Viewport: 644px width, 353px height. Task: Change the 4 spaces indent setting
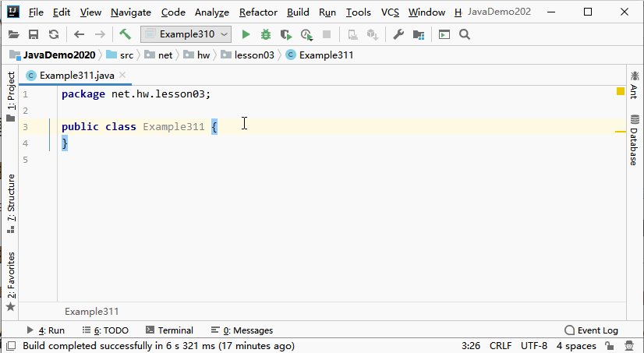point(576,346)
